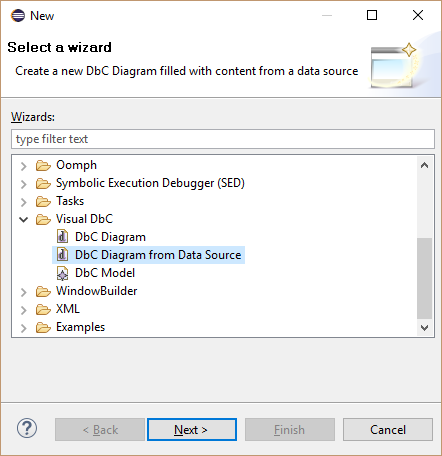The image size is (442, 456).
Task: Click the XML folder icon
Action: tap(43, 309)
